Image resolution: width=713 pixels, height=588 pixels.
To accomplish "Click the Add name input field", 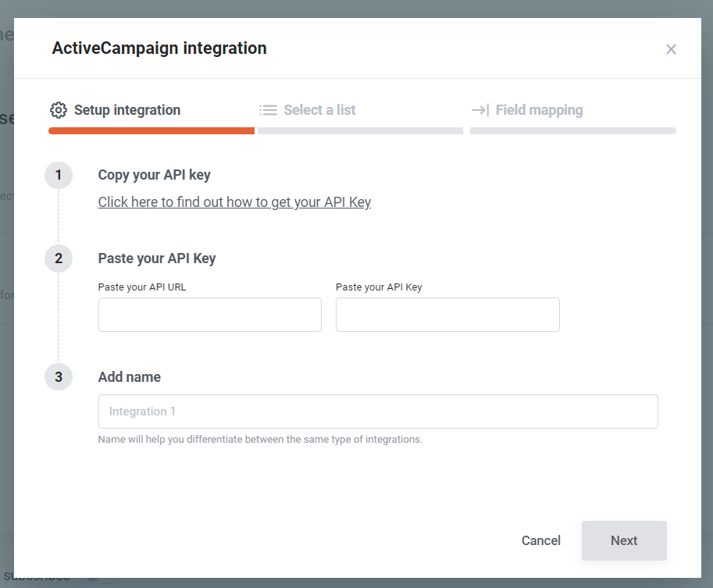I will click(378, 412).
